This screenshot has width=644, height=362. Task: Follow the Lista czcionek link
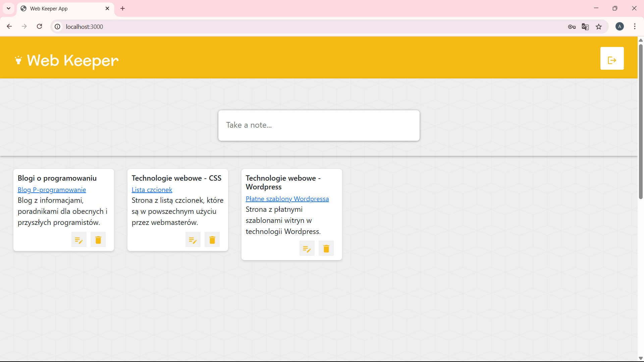point(152,190)
